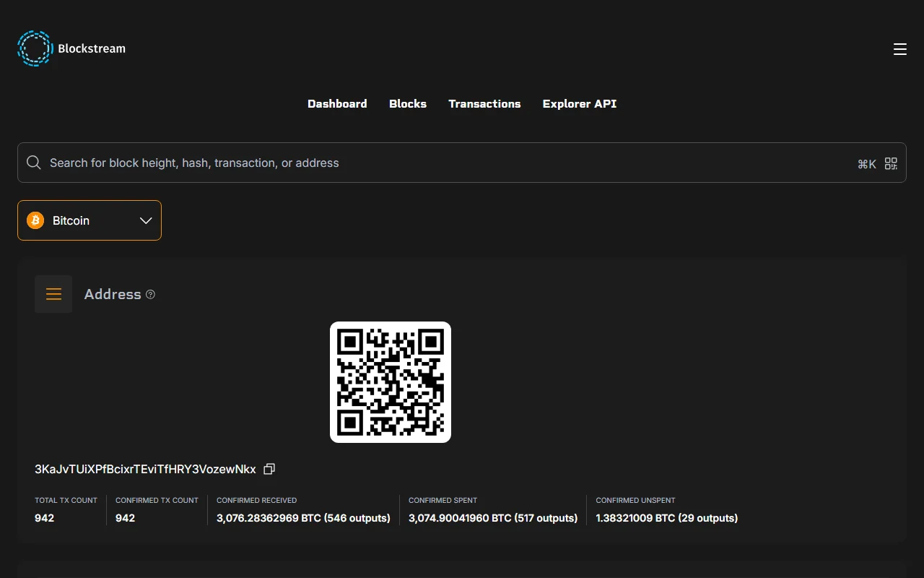924x578 pixels.
Task: Click the 3,076.28362969 BTC received value
Action: (x=303, y=518)
